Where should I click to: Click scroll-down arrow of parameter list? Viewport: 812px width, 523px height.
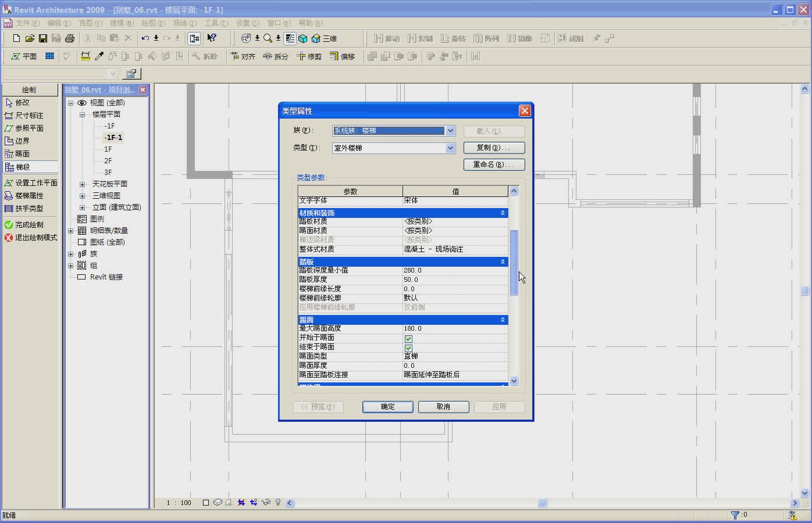click(x=514, y=381)
